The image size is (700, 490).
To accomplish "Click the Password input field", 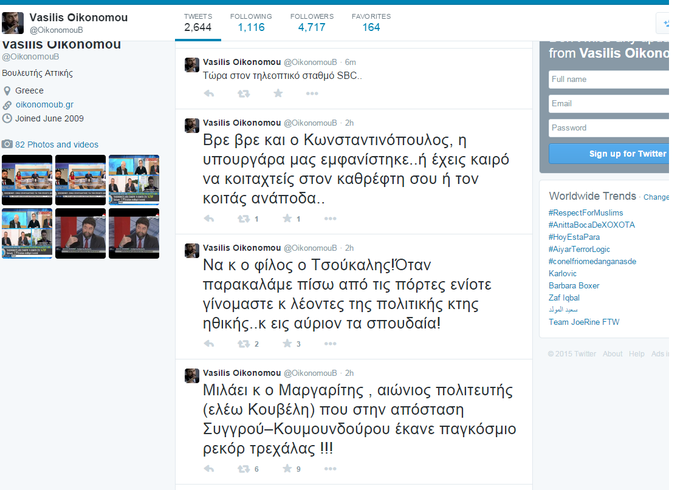I will point(609,128).
